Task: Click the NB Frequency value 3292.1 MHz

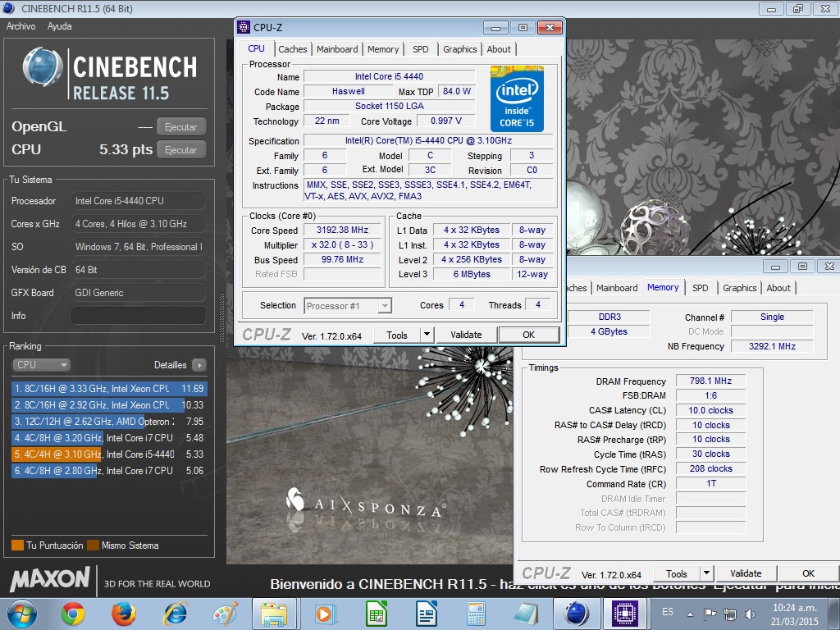Action: tap(772, 347)
